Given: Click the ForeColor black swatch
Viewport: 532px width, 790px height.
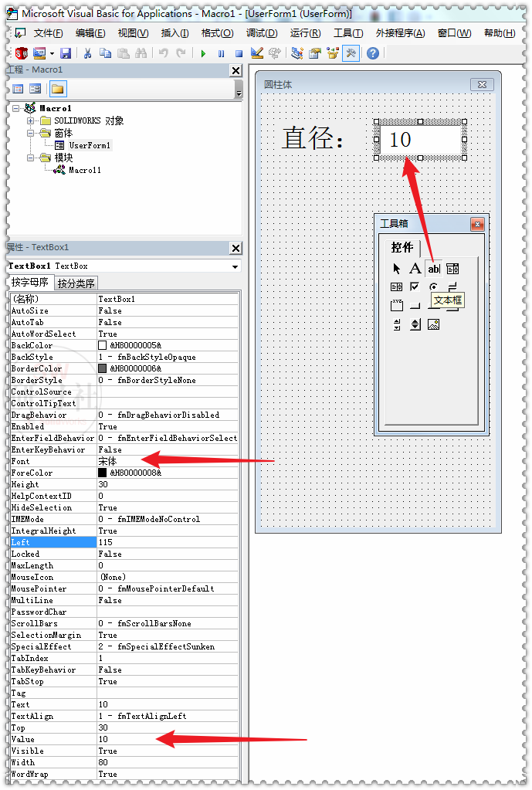Looking at the screenshot, I should click(102, 473).
